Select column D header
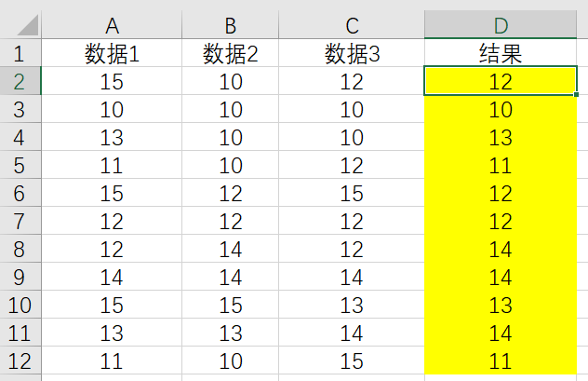Screen dimensions: 588x381 point(501,25)
